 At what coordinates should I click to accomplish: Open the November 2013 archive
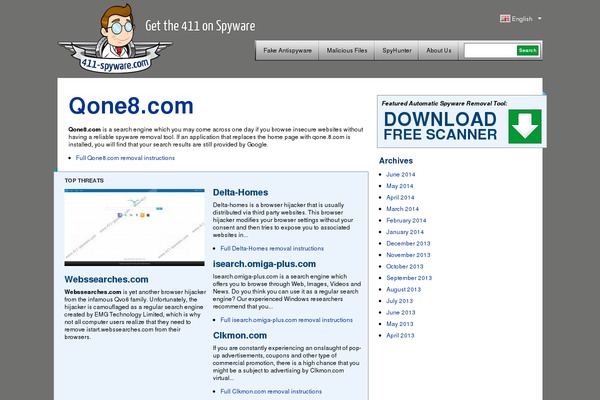pyautogui.click(x=408, y=255)
